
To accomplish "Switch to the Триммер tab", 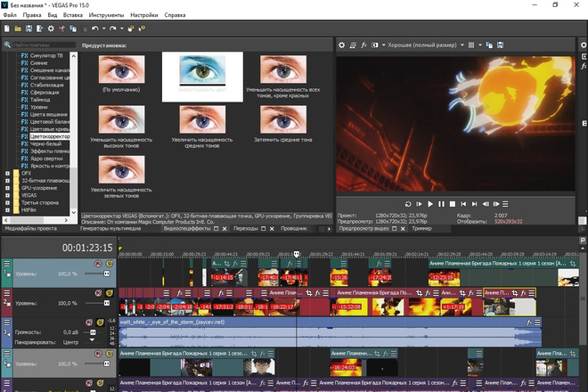I will pos(422,228).
